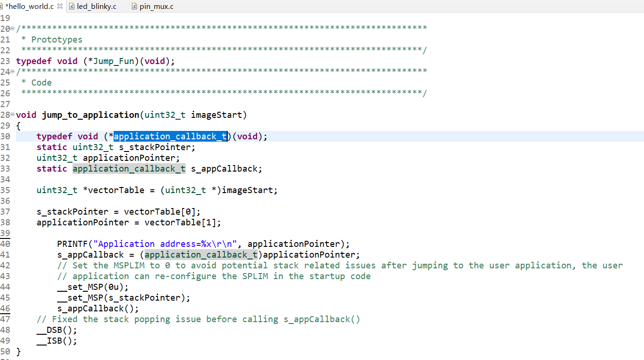Image resolution: width=644 pixels, height=360 pixels.
Task: Click the led_blinky.c file icon
Action: (x=72, y=7)
